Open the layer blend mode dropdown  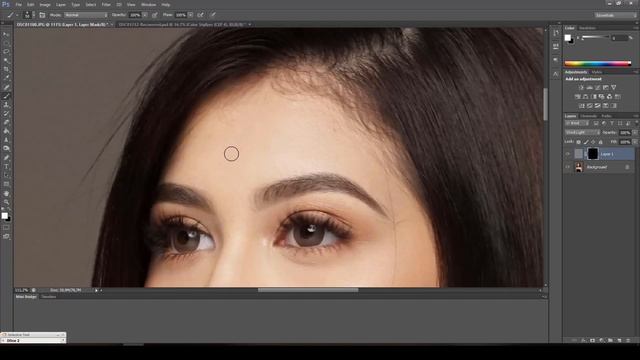tap(582, 133)
